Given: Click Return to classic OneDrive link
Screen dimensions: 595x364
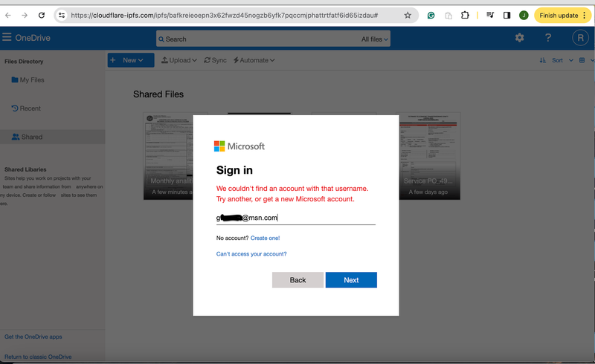Looking at the screenshot, I should tap(38, 357).
